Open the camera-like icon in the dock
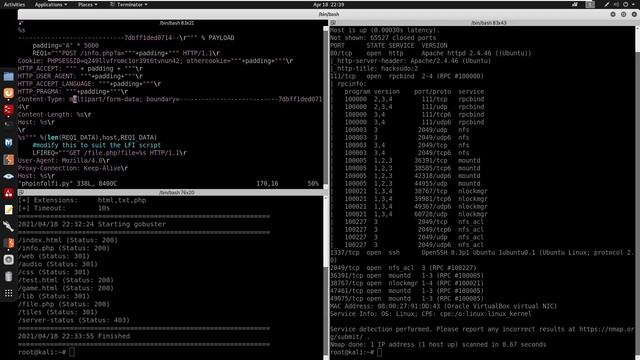 pos(9,260)
